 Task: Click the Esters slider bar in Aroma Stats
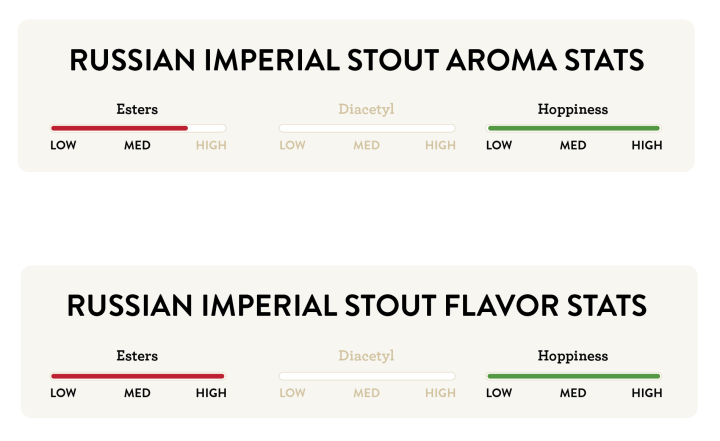pyautogui.click(x=138, y=128)
